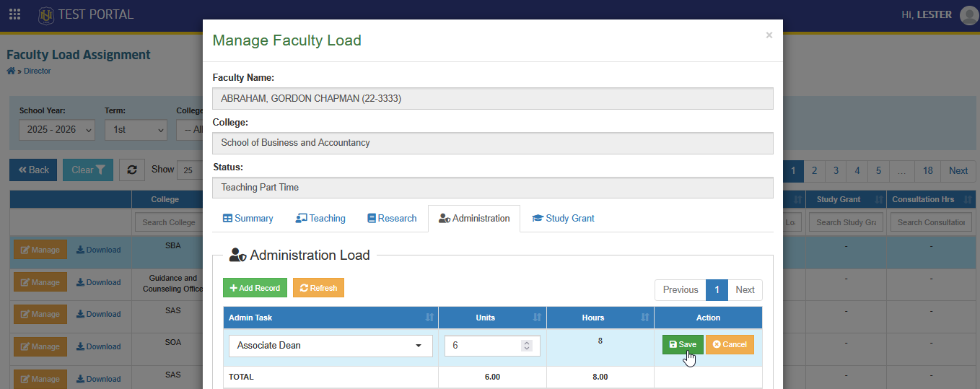Go to Previous page in dialog
This screenshot has width=980, height=389.
(x=681, y=289)
